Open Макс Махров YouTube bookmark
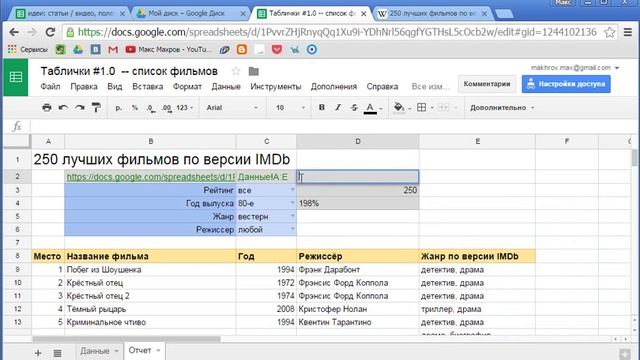Viewport: 640px width, 360px height. 168,49
